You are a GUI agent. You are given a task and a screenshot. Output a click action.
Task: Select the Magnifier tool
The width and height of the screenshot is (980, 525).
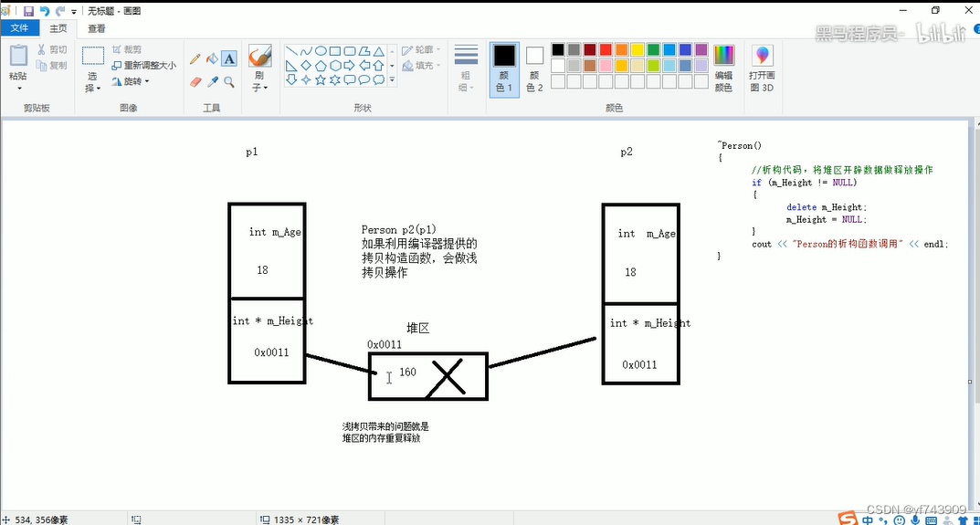click(229, 81)
